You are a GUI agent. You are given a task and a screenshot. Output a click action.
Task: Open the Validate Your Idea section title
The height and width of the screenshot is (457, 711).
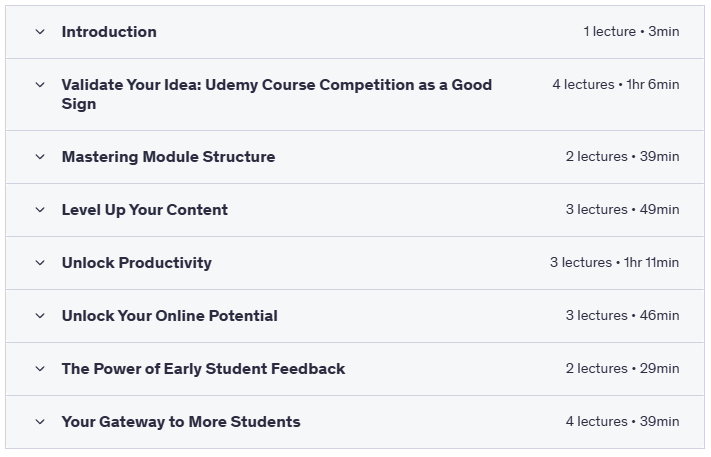276,94
